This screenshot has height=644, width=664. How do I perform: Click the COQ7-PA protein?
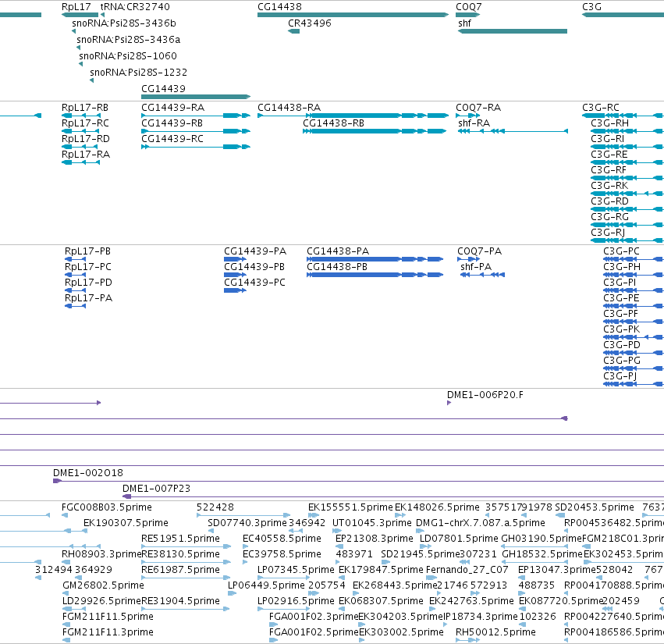(468, 259)
